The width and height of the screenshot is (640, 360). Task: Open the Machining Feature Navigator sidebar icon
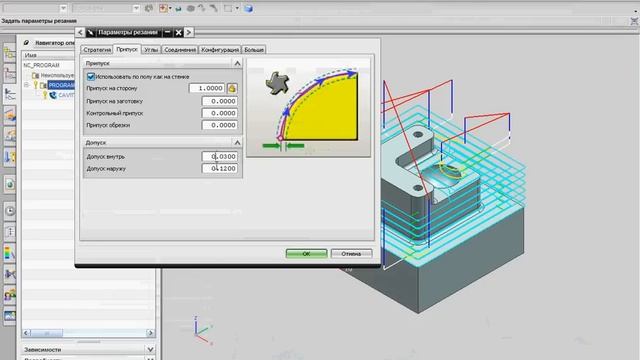(x=9, y=136)
